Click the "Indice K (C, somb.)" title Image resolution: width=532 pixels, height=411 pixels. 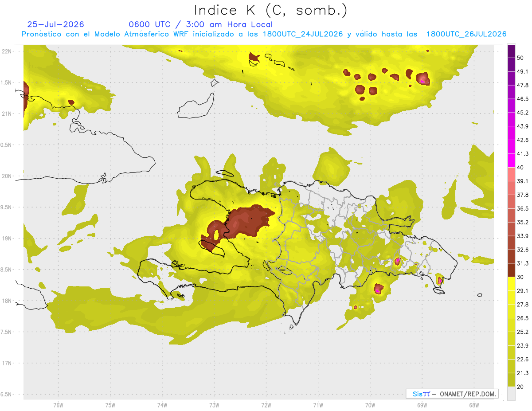point(271,10)
